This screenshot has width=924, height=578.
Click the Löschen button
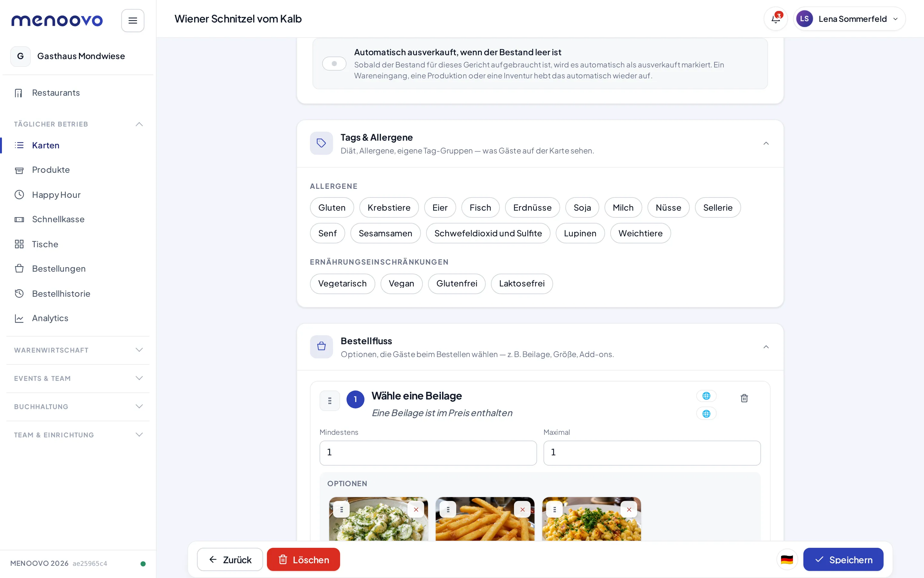pos(303,560)
